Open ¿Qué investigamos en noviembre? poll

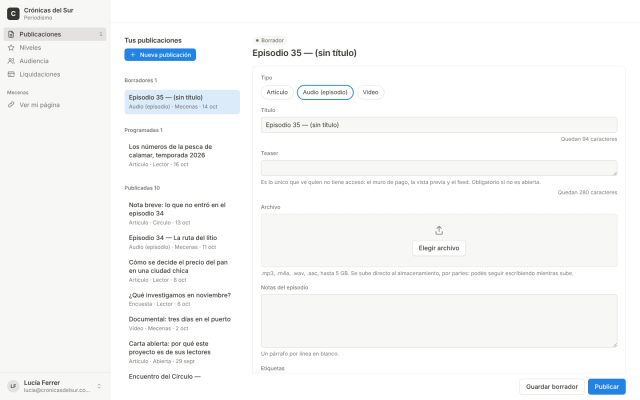[x=182, y=299]
